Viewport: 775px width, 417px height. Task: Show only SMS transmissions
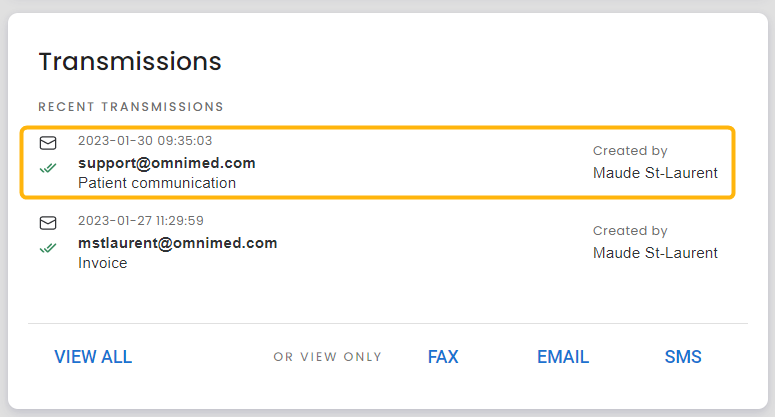[683, 357]
